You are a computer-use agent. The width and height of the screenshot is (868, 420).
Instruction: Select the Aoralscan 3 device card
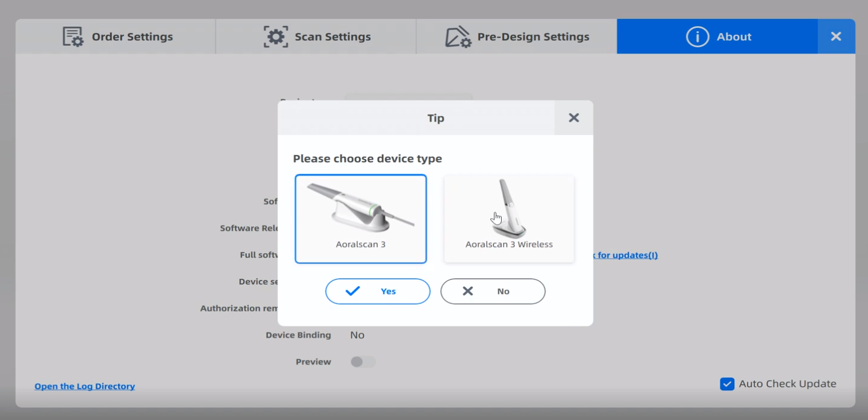coord(361,219)
